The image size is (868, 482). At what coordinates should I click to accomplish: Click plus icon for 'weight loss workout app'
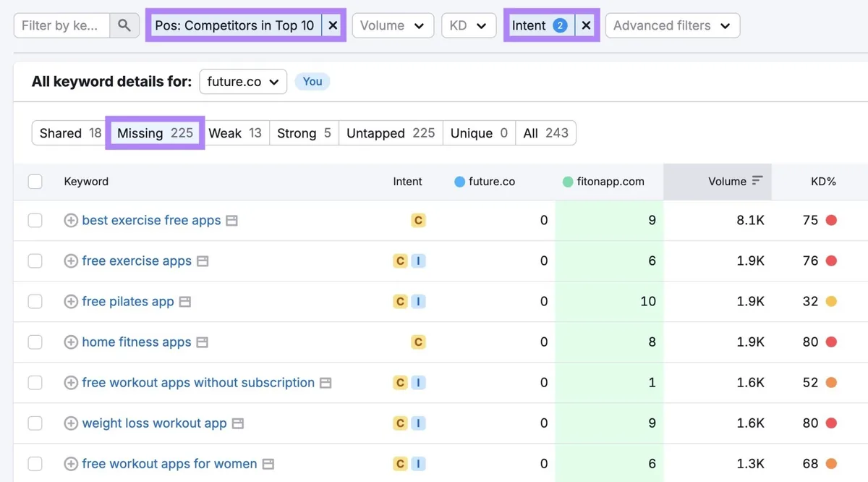(71, 423)
